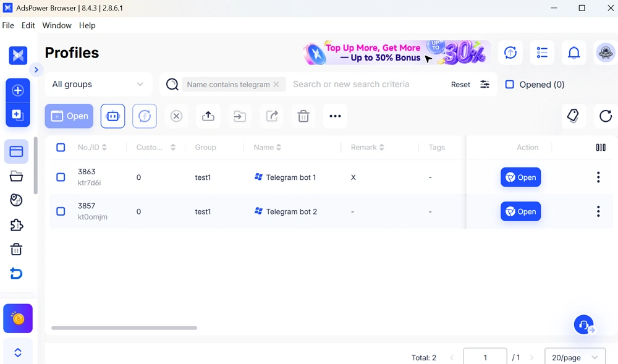Create a new profile with the plus icon
The height and width of the screenshot is (364, 618).
tap(18, 90)
